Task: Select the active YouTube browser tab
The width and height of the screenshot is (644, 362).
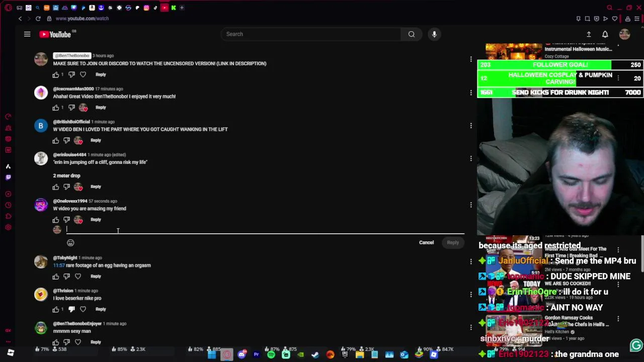Action: tap(165, 8)
